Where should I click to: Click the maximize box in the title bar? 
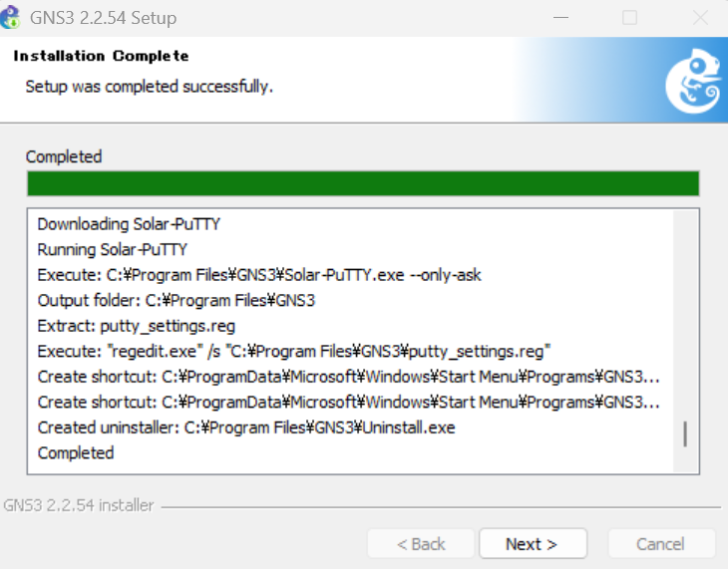coord(629,18)
